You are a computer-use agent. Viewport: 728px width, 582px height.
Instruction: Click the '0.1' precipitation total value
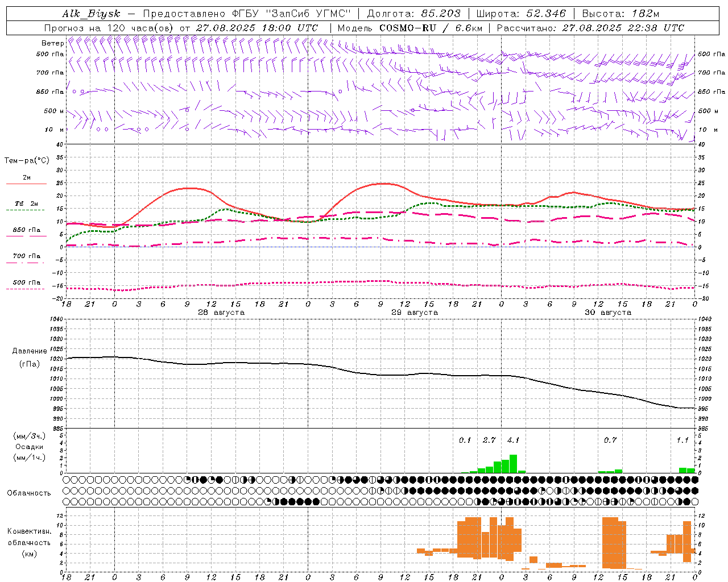click(465, 440)
